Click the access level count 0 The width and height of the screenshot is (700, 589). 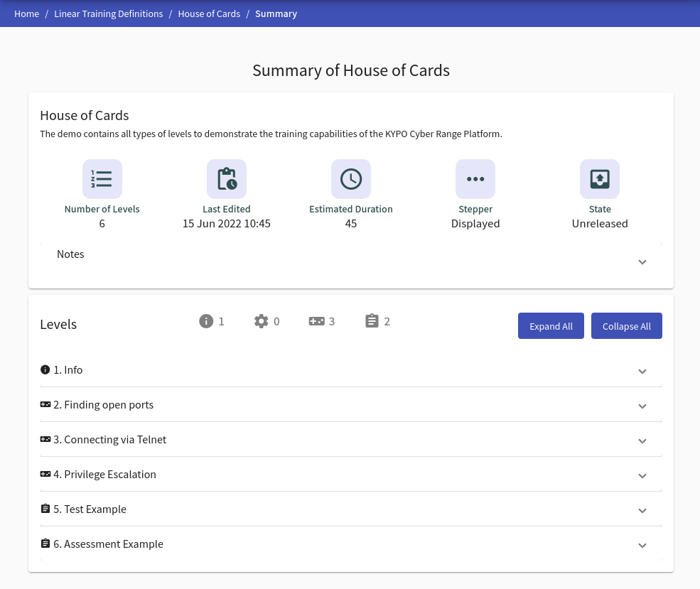click(276, 321)
